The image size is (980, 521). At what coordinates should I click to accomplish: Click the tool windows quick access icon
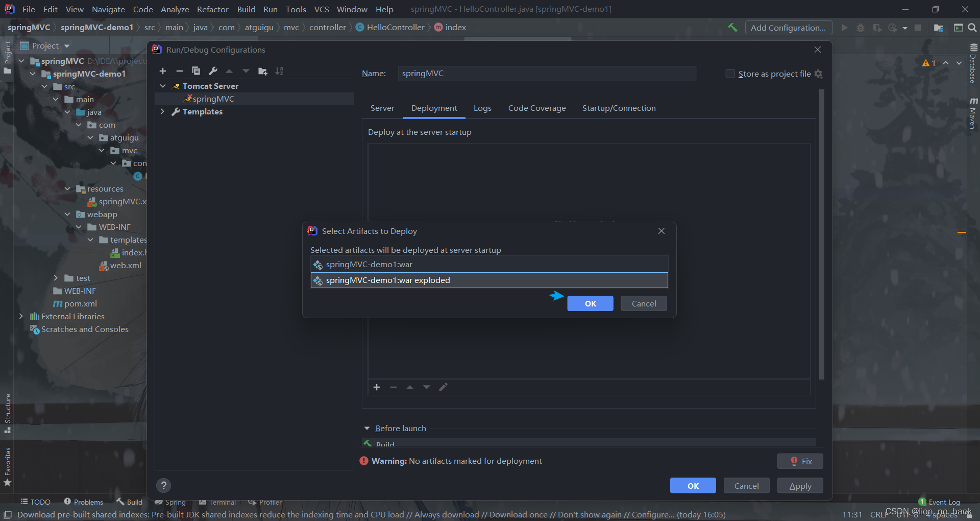pos(8,514)
